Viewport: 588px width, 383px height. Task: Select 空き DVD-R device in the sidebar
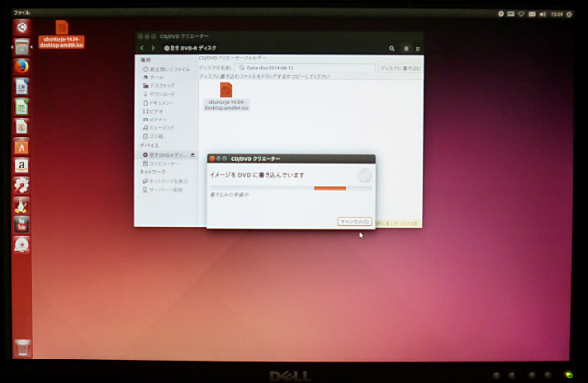click(165, 155)
